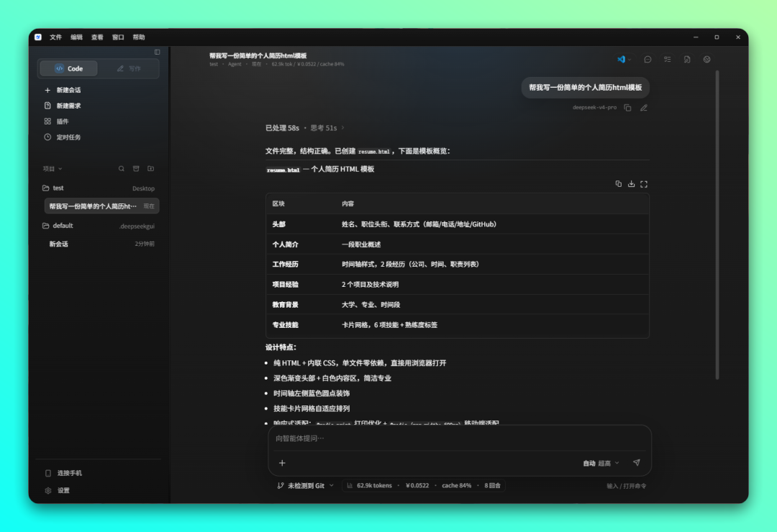Open the browser preview globe icon
This screenshot has height=532, width=777.
click(706, 60)
